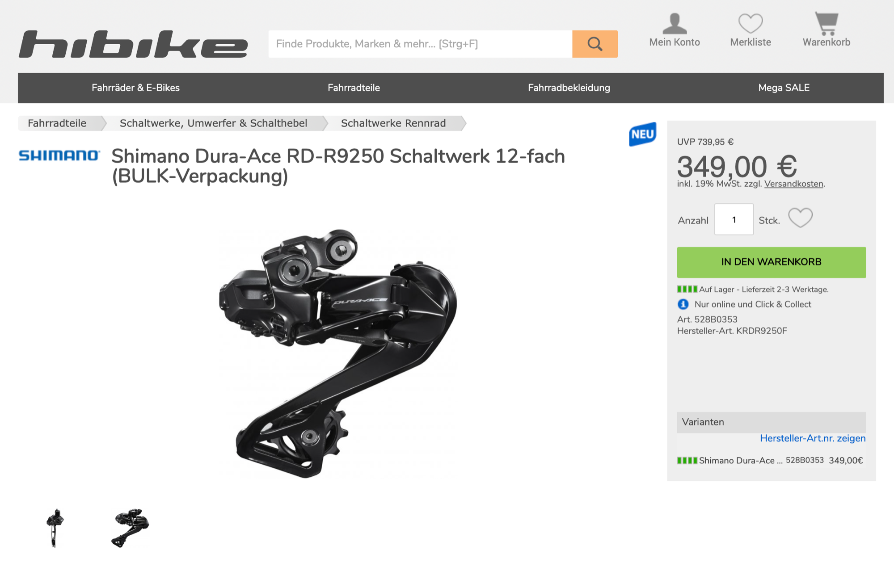Open Mein Konto user icon
This screenshot has height=588, width=894.
pyautogui.click(x=675, y=24)
